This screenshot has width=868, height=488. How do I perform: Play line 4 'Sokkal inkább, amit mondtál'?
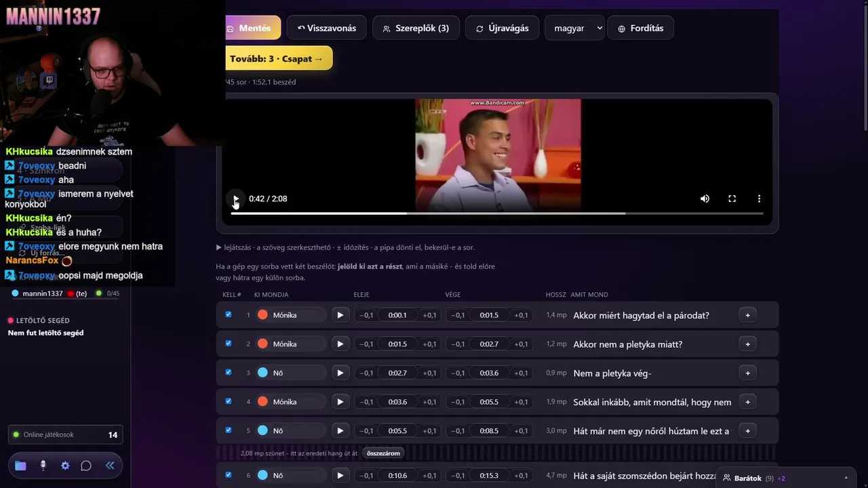340,402
